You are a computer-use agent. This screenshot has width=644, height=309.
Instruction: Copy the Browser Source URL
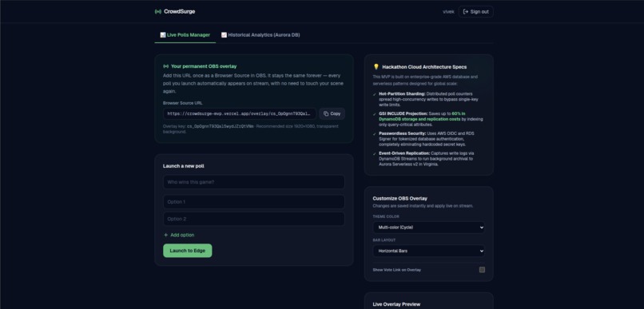pyautogui.click(x=332, y=113)
